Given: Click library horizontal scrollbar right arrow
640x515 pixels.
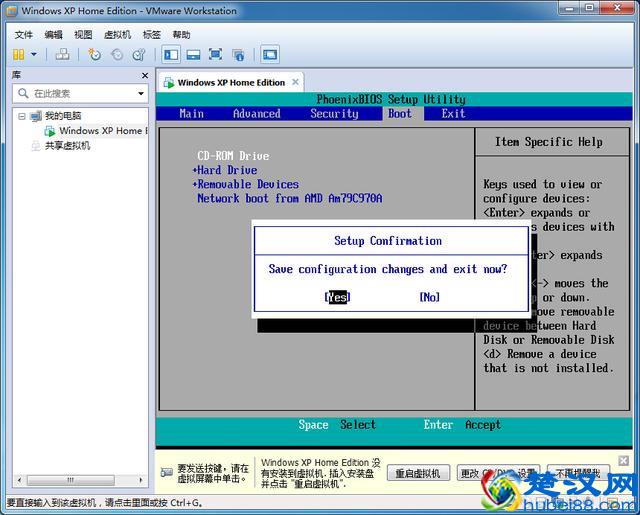Looking at the screenshot, I should point(141,480).
